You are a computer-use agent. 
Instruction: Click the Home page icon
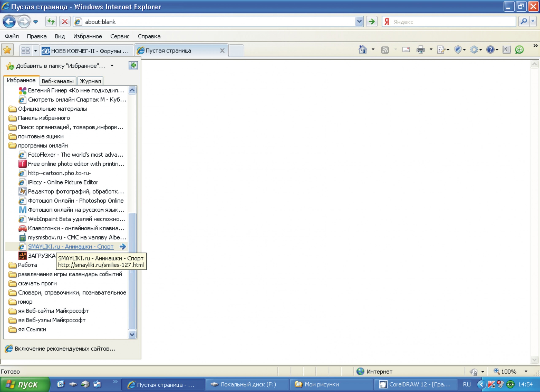point(362,50)
